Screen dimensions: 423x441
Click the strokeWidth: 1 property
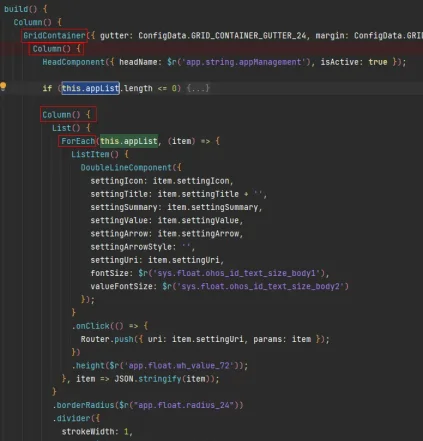(97, 432)
